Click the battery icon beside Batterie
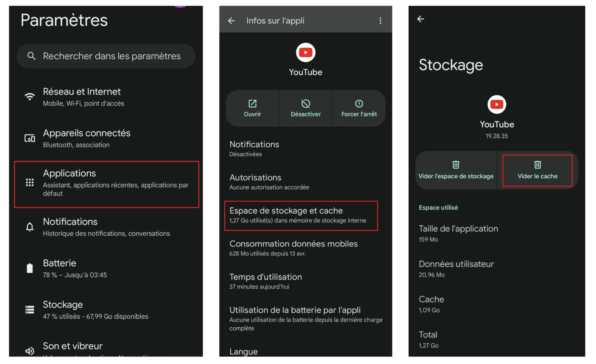The width and height of the screenshot is (596, 364). pos(30,268)
